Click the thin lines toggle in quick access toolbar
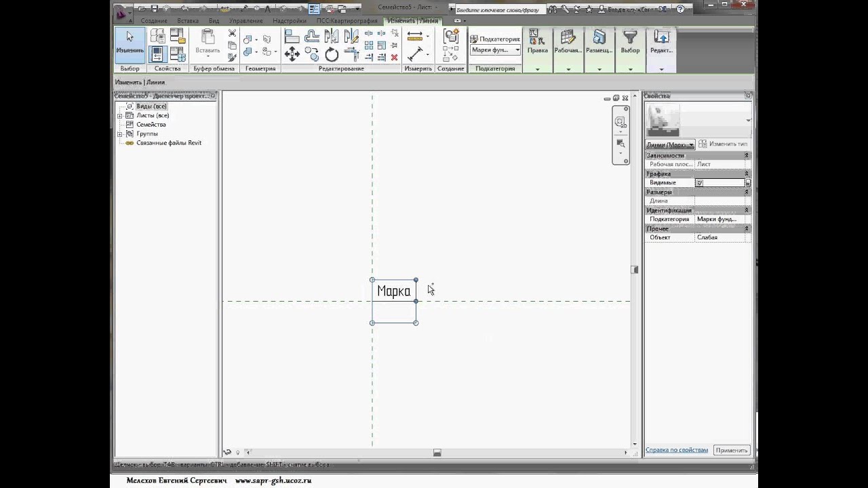 314,9
